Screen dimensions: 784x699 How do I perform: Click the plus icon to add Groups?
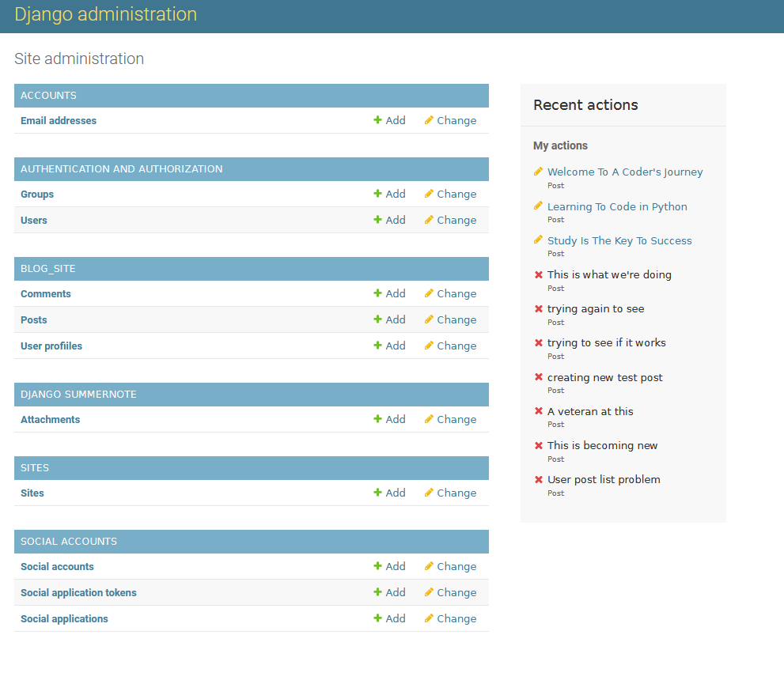tap(377, 194)
